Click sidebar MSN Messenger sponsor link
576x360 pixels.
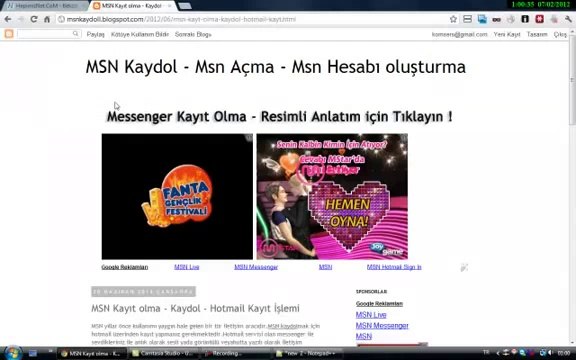point(382,325)
